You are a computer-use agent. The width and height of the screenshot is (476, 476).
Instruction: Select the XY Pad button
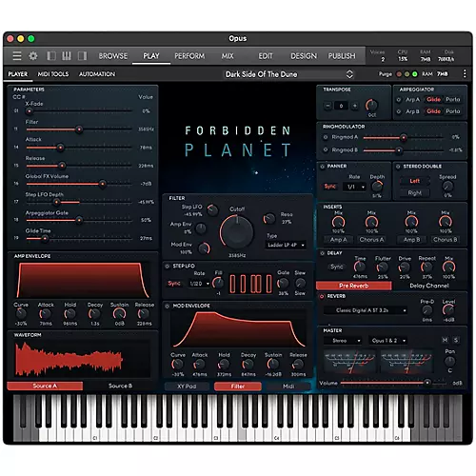coord(187,387)
